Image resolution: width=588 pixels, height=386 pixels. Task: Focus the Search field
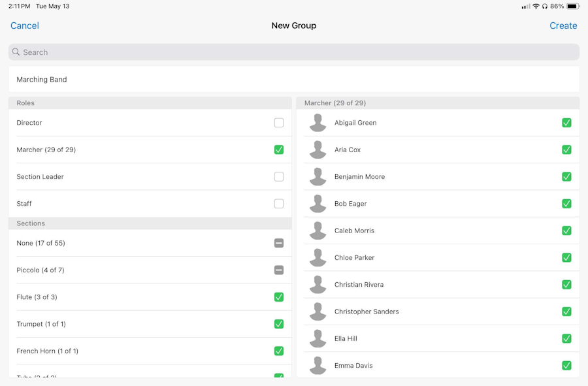click(294, 52)
